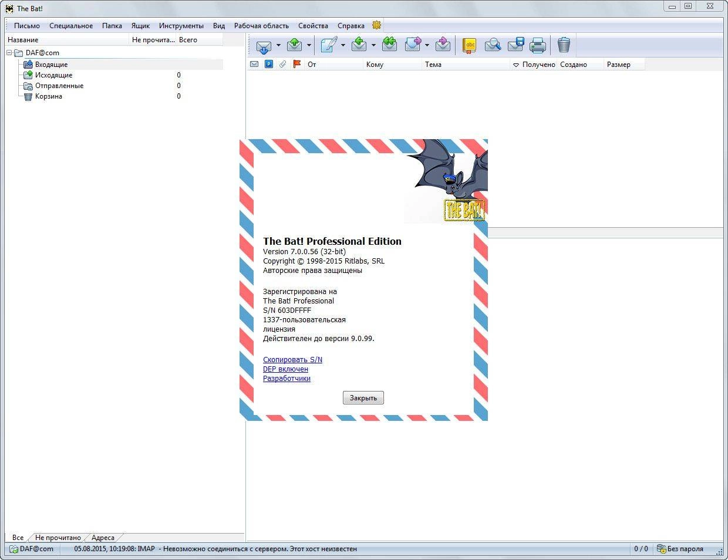Select the Исходящие folder

[x=53, y=75]
